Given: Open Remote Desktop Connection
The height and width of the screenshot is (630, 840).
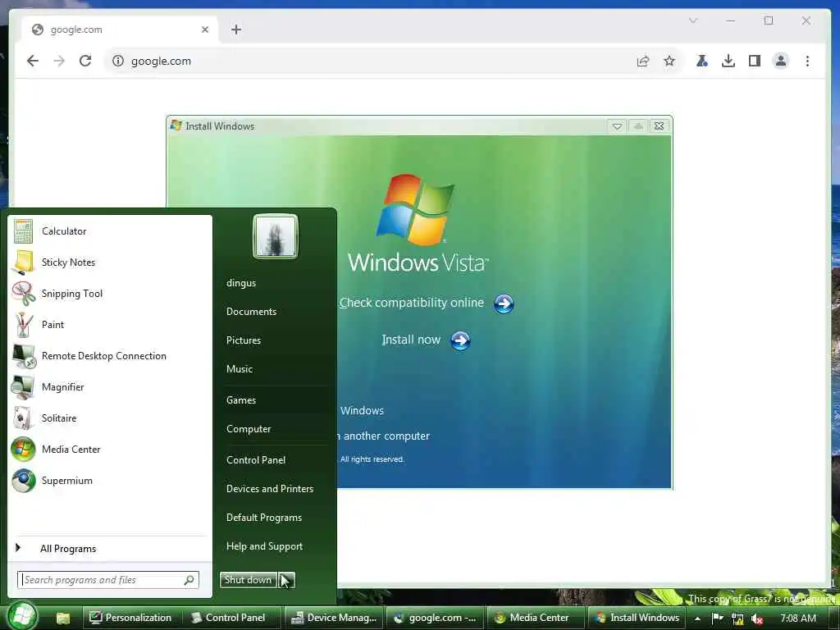Looking at the screenshot, I should tap(110, 356).
